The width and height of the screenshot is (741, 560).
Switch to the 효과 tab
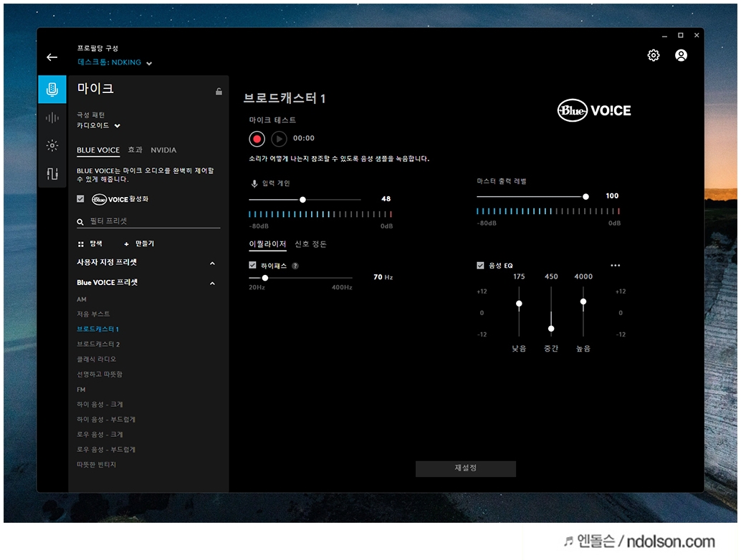click(x=135, y=150)
